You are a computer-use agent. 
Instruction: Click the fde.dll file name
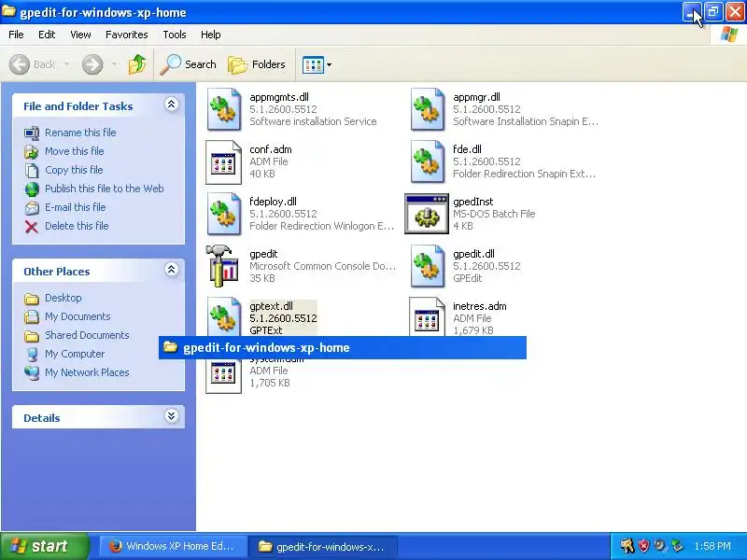click(468, 149)
